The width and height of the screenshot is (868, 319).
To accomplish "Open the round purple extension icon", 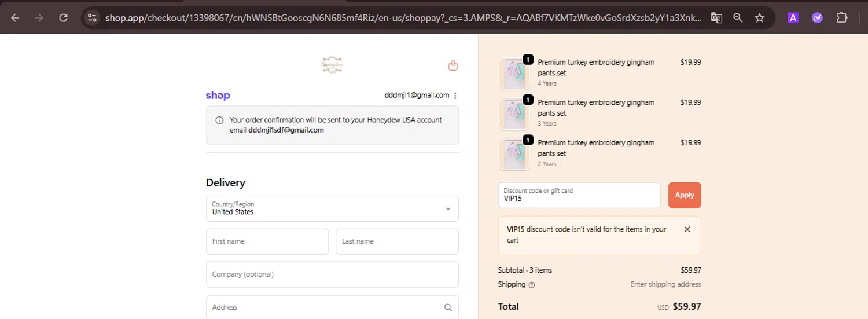I will click(x=817, y=18).
